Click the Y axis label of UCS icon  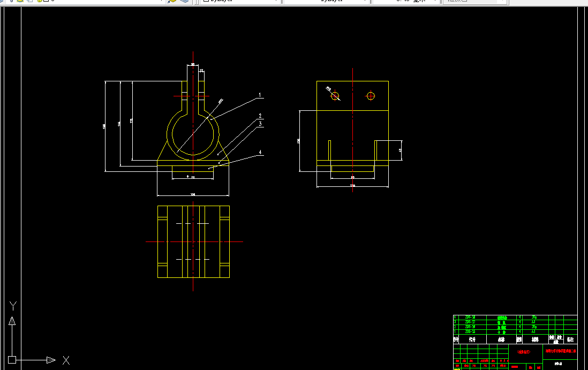[13, 306]
